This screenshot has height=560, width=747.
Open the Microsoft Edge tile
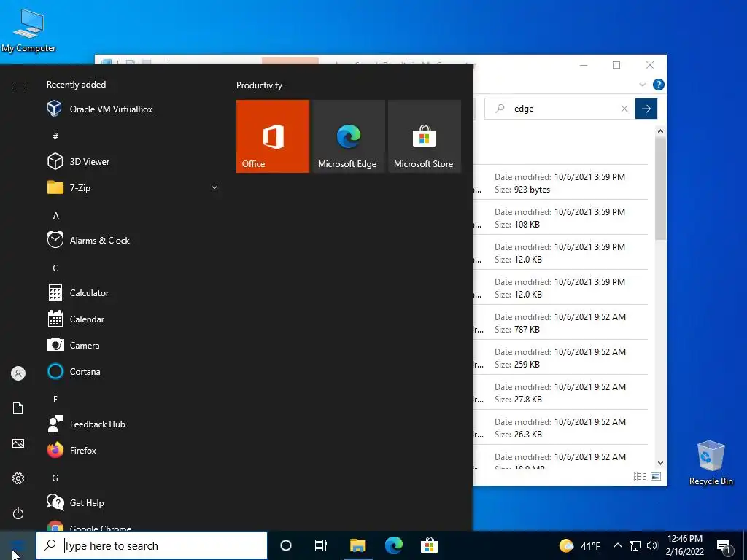pos(348,136)
